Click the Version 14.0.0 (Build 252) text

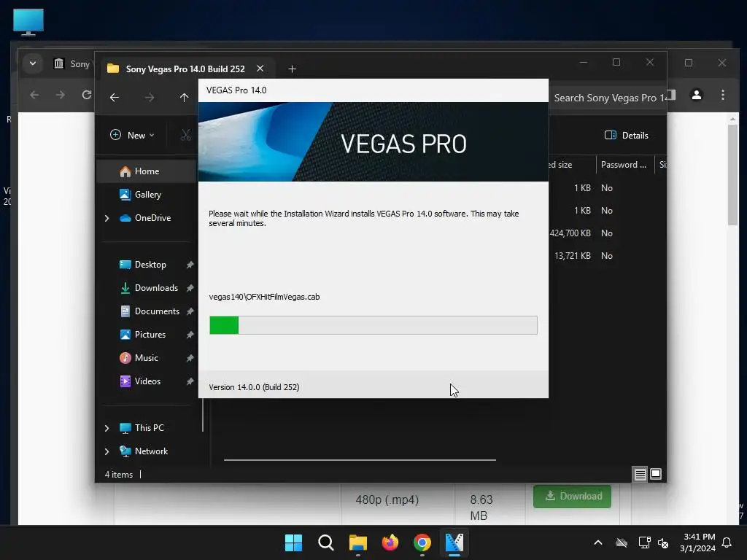pos(254,387)
